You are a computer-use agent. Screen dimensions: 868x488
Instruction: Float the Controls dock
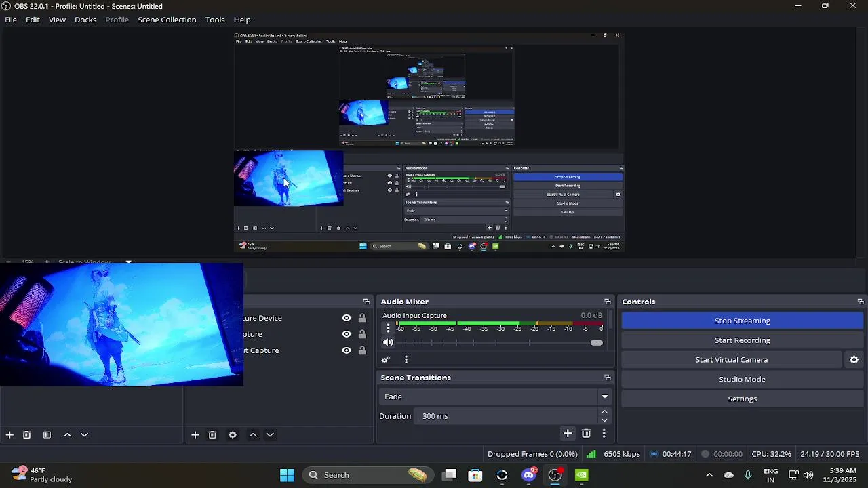tap(861, 302)
